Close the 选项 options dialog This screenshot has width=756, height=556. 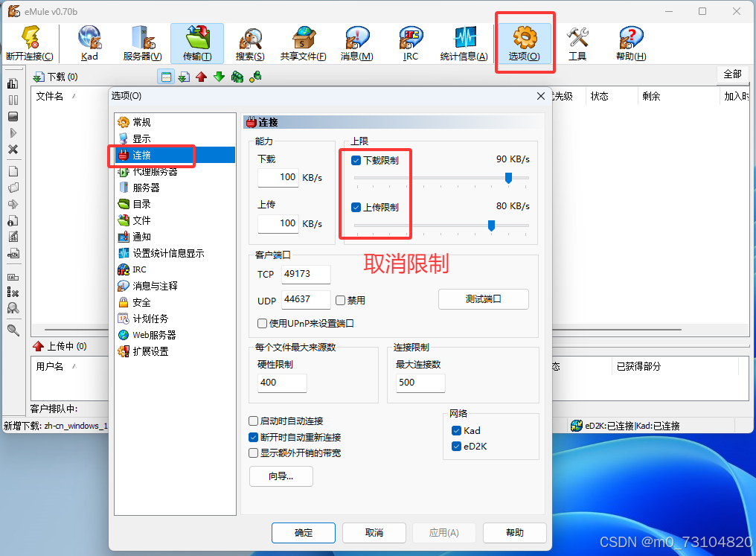click(541, 96)
